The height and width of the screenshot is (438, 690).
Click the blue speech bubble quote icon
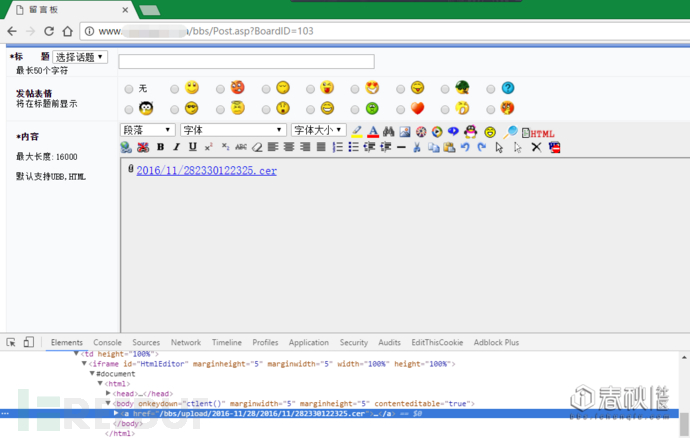click(x=453, y=131)
